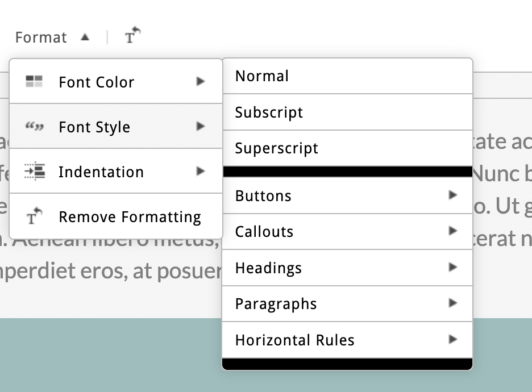Expand the Indentation submenu arrow
Image resolution: width=532 pixels, height=392 pixels.
coord(200,172)
